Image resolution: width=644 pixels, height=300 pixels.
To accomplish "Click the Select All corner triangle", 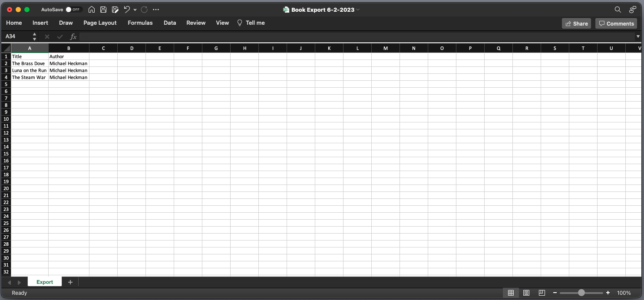I will [6, 48].
